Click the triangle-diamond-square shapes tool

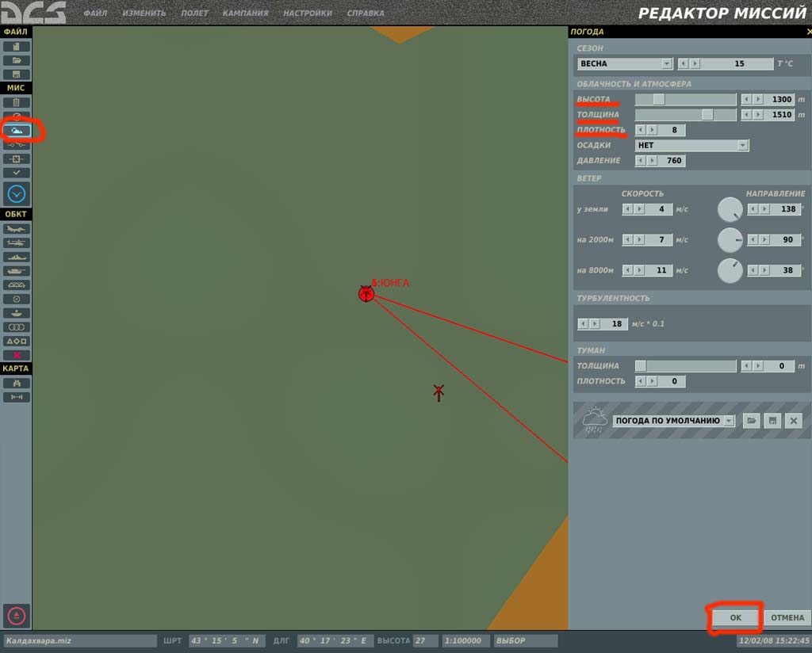[x=16, y=341]
